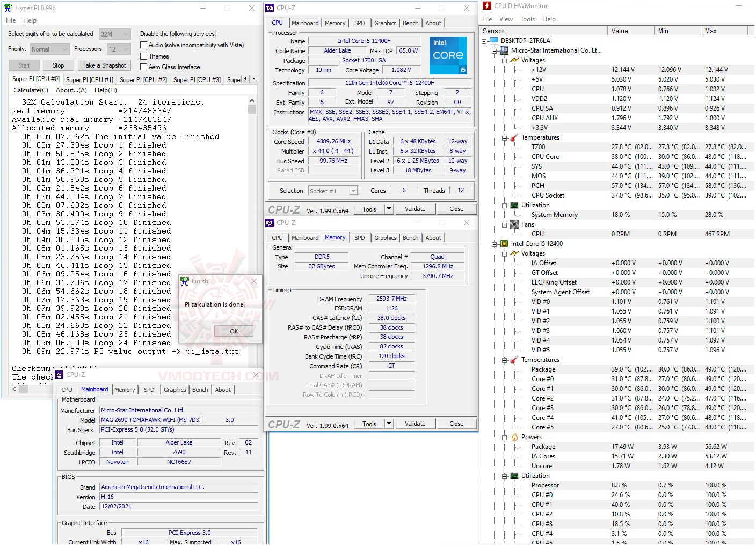Open the Priority dropdown set to Normal
Viewport: 756px width, 546px height.
[49, 49]
